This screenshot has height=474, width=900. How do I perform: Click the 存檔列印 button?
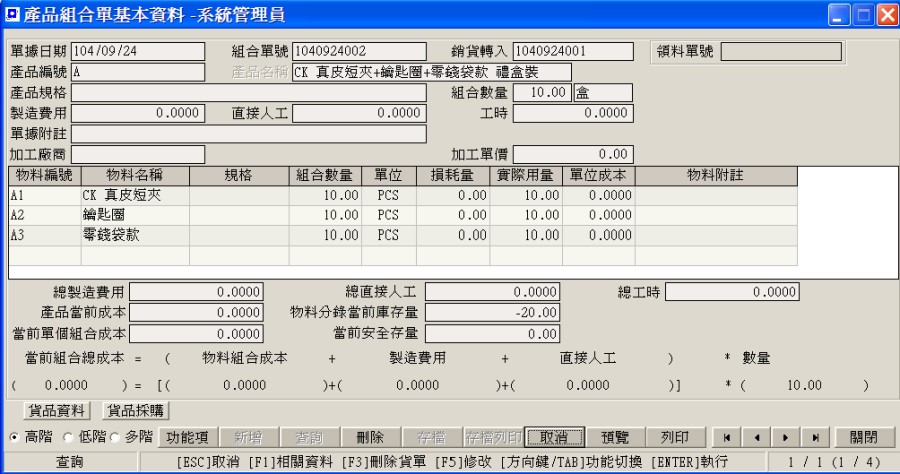[493, 437]
